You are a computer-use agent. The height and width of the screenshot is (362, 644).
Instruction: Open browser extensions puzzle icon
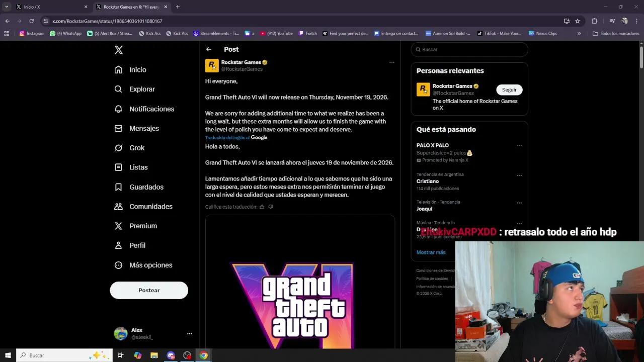[x=594, y=21]
